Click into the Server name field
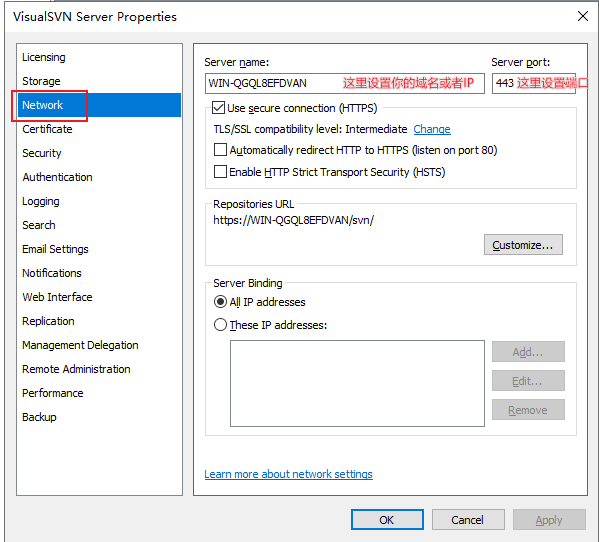This screenshot has height=542, width=599. [x=345, y=83]
